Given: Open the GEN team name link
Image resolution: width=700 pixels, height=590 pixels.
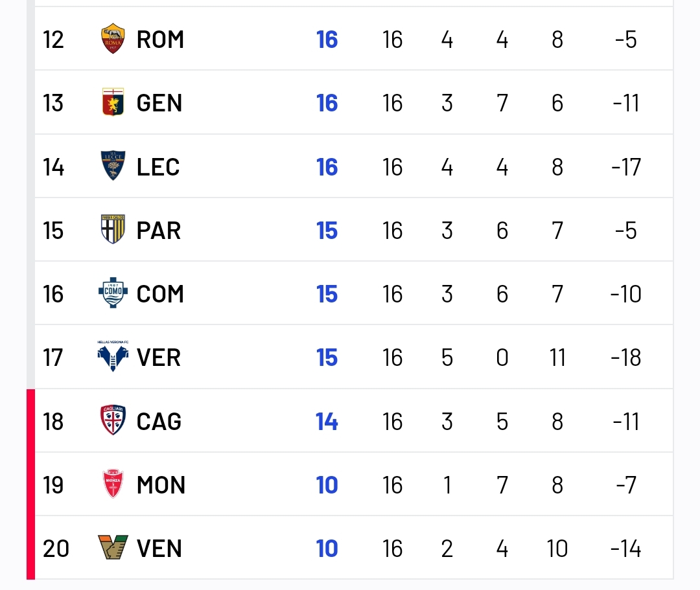Looking at the screenshot, I should click(159, 103).
